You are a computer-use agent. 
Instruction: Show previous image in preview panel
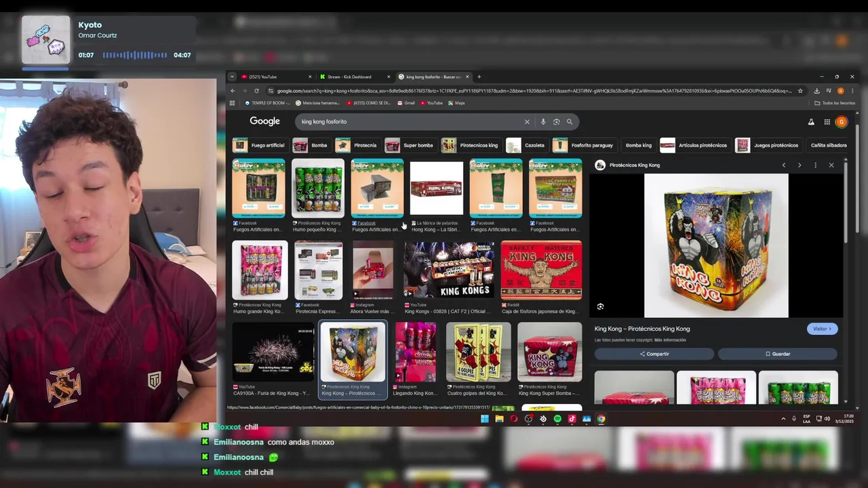[784, 165]
